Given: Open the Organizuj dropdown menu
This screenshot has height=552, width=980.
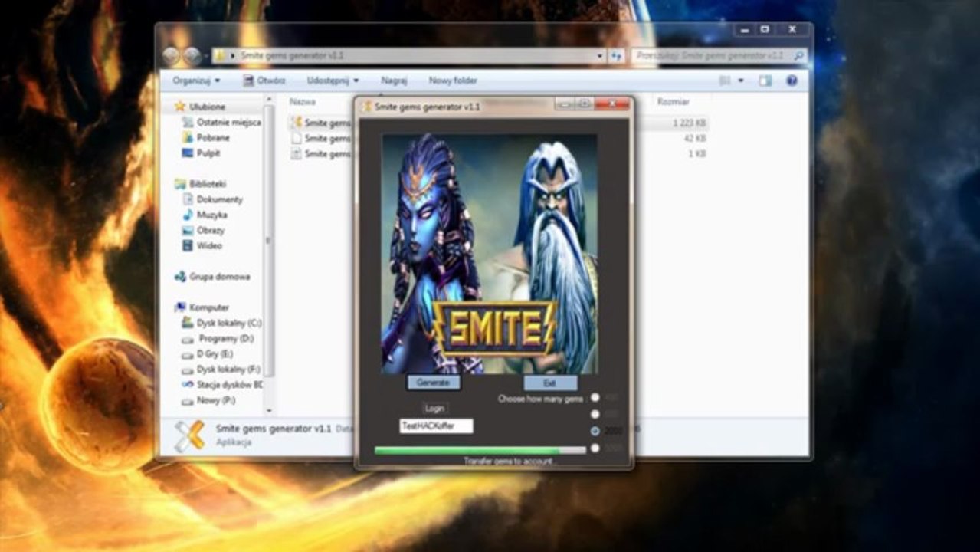Looking at the screenshot, I should pyautogui.click(x=196, y=80).
